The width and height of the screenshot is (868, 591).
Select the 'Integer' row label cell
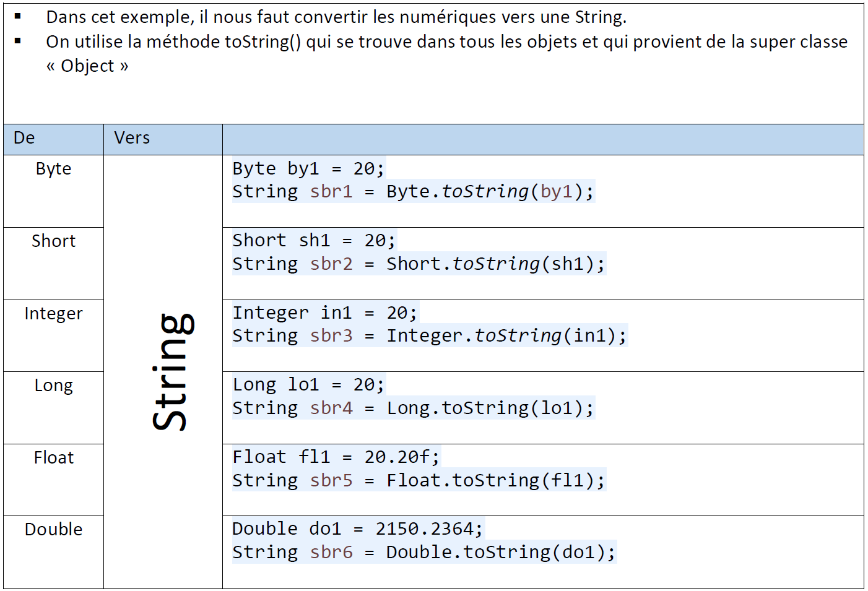click(53, 314)
